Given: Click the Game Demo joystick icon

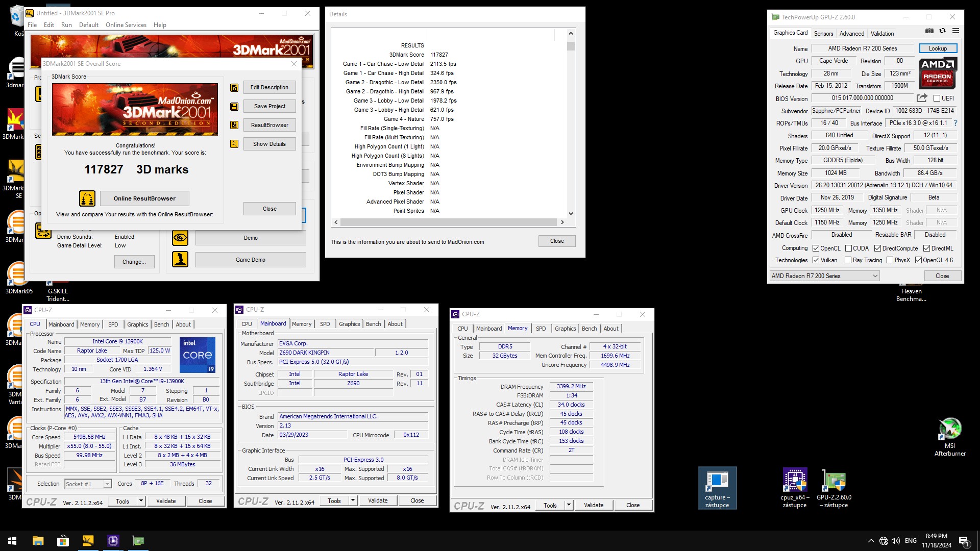Looking at the screenshot, I should coord(180,260).
